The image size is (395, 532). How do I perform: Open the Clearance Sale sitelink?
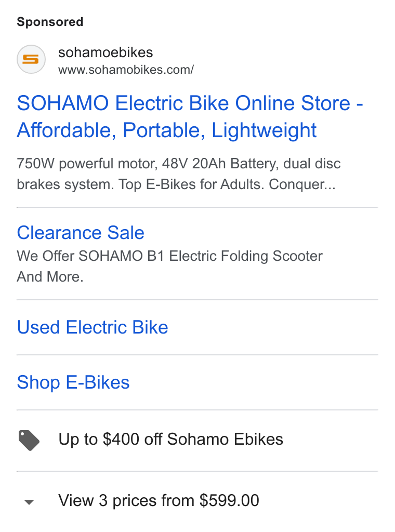81,233
